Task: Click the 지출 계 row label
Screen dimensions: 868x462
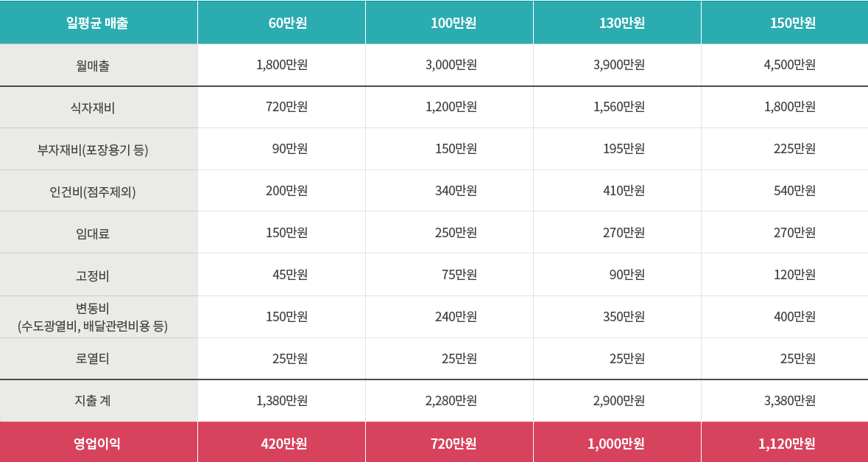Action: tap(99, 401)
